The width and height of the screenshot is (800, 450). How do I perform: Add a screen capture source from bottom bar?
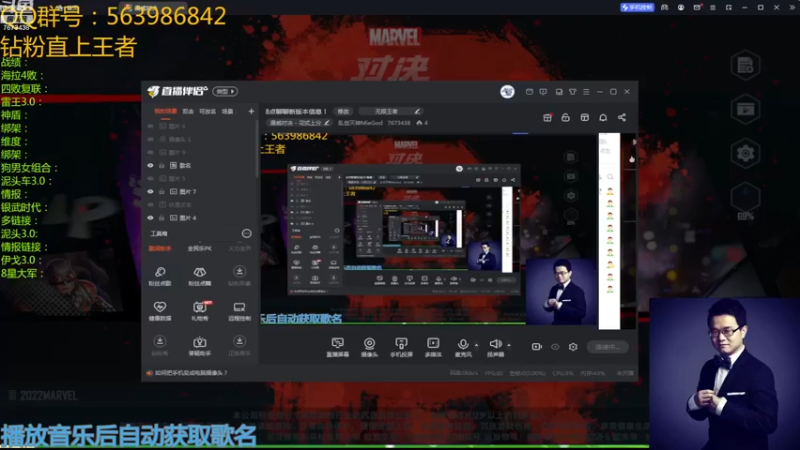(338, 347)
